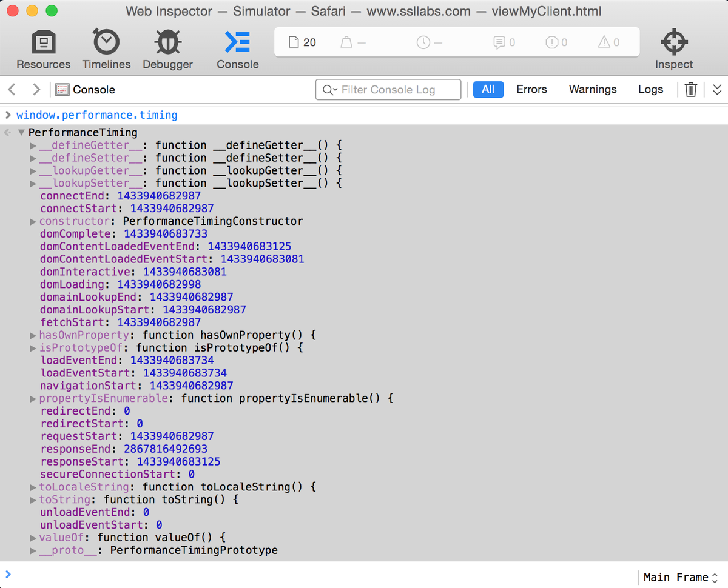728x588 pixels.
Task: Toggle the split console chevrons icon
Action: (716, 90)
